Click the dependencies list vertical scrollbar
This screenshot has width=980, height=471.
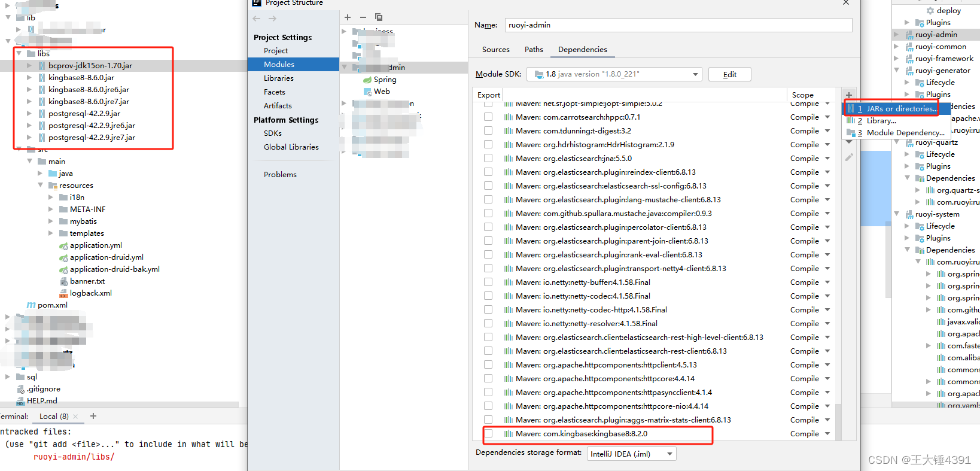pyautogui.click(x=838, y=422)
